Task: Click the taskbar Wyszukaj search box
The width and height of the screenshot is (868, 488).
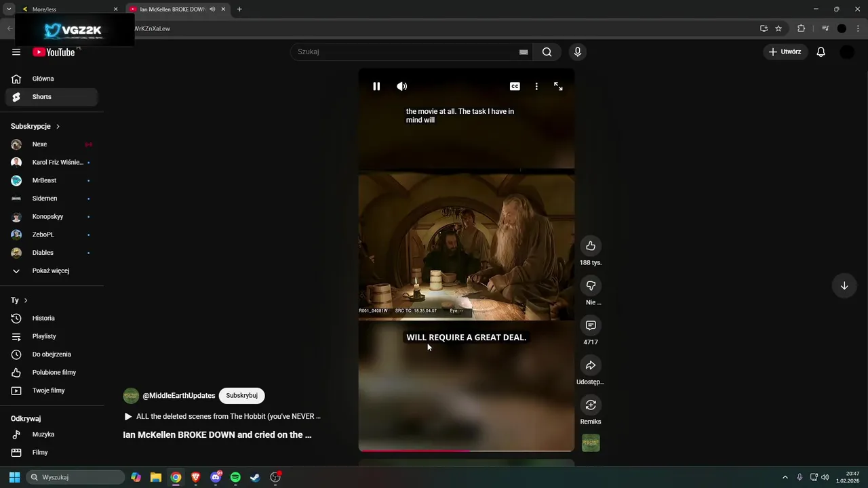Action: (x=75, y=477)
